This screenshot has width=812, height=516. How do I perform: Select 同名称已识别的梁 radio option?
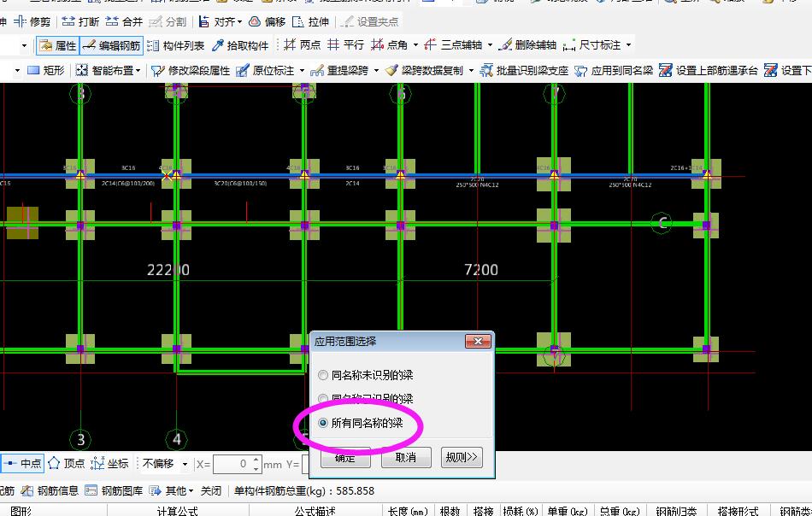point(367,398)
